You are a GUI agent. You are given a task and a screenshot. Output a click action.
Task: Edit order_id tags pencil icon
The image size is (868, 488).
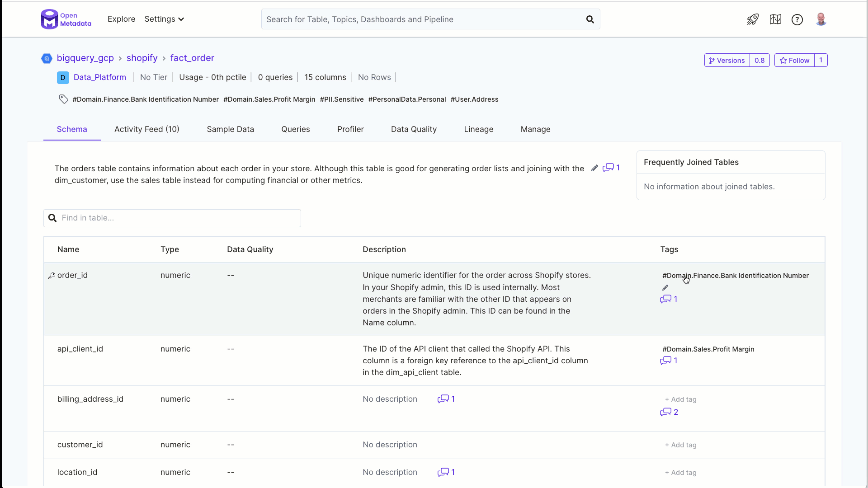tap(665, 288)
